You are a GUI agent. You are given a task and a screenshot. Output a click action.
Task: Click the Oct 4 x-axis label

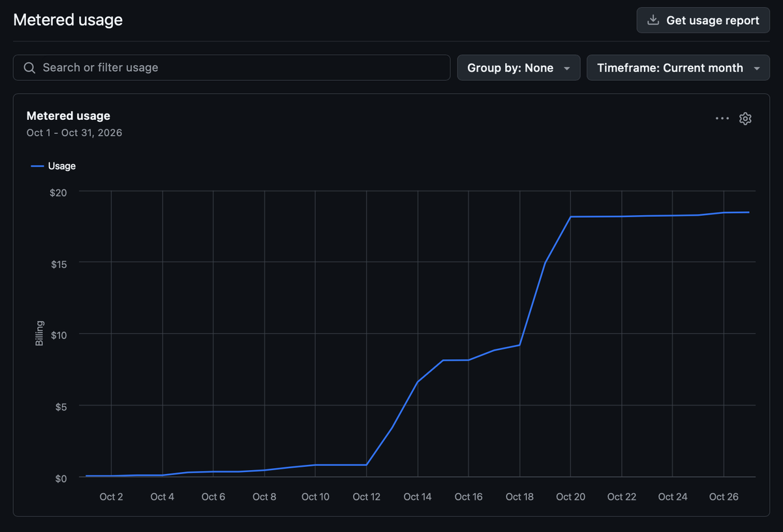[x=162, y=497]
